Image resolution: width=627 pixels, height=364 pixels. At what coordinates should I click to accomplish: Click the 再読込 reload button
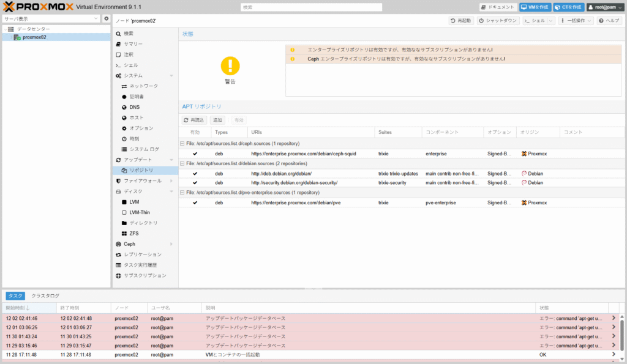coord(195,120)
